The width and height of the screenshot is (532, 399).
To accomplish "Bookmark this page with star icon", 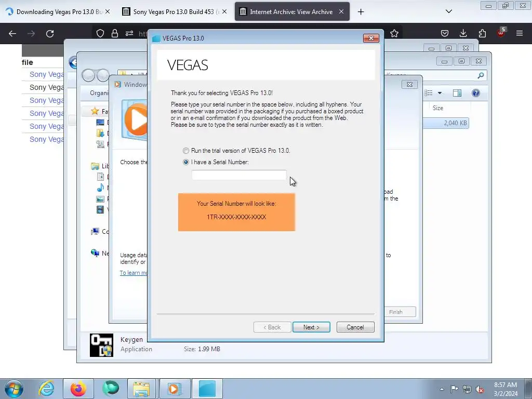I will (394, 33).
